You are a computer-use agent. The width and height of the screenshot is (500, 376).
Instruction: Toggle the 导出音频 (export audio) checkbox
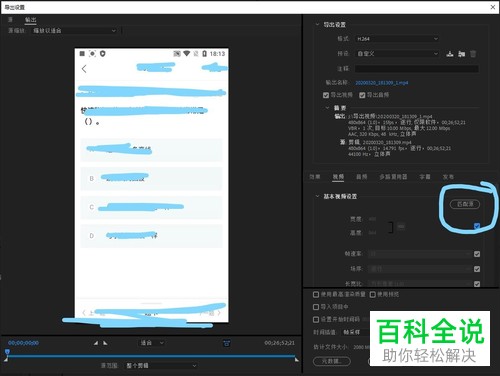pos(362,95)
